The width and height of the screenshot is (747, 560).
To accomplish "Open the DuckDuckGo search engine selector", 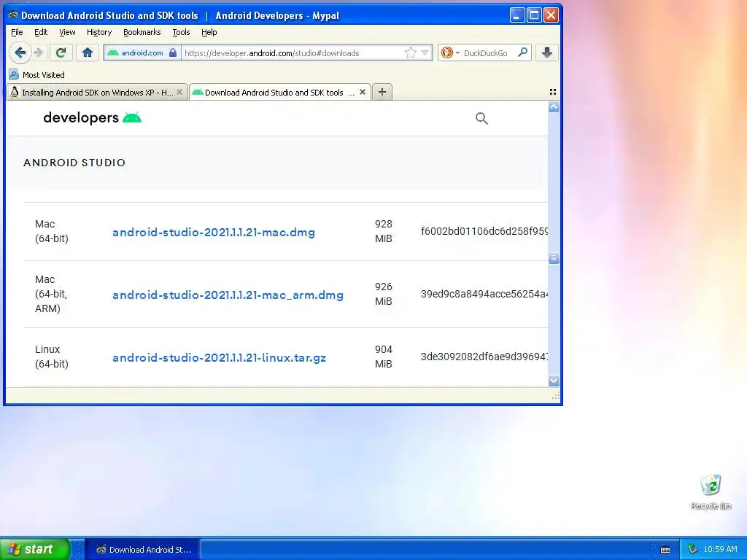I will (x=449, y=52).
